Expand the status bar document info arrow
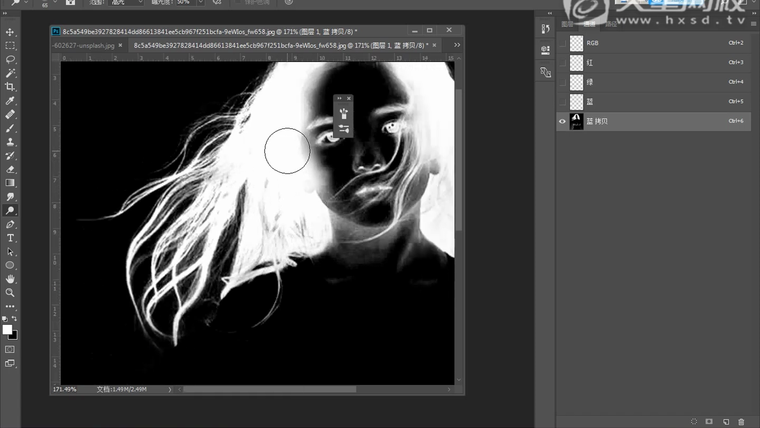760x428 pixels. (x=170, y=388)
